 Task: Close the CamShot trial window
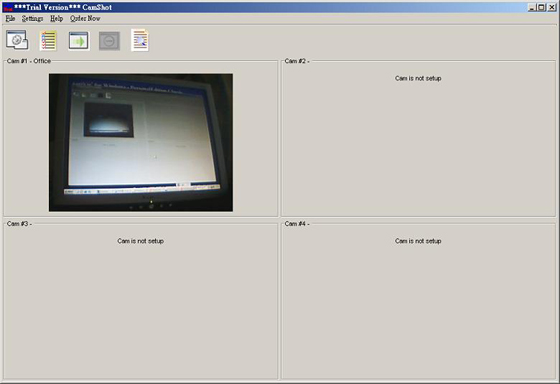551,7
